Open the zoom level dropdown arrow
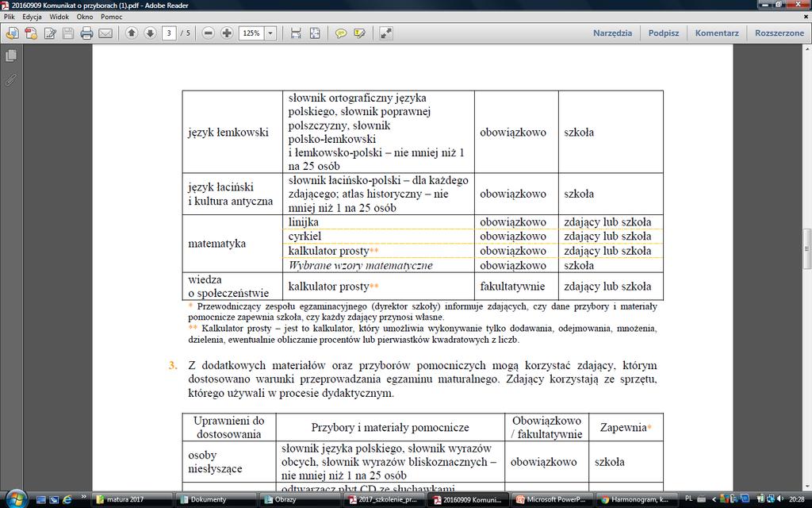This screenshot has height=508, width=812. [270, 33]
